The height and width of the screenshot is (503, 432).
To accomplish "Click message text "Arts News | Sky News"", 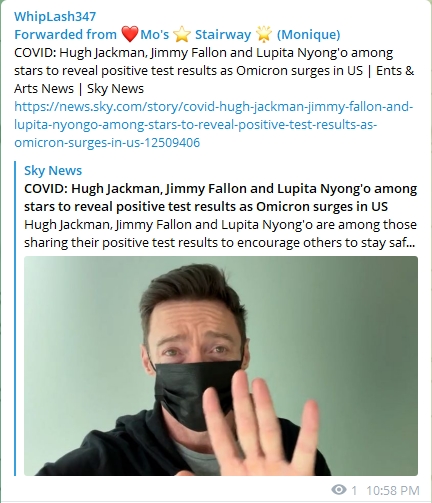I will pyautogui.click(x=79, y=88).
